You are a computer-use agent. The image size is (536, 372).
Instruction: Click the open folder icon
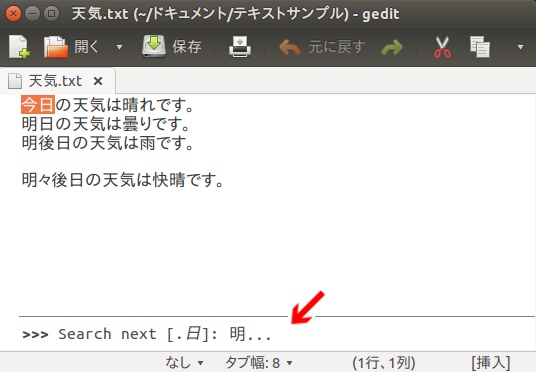click(56, 46)
